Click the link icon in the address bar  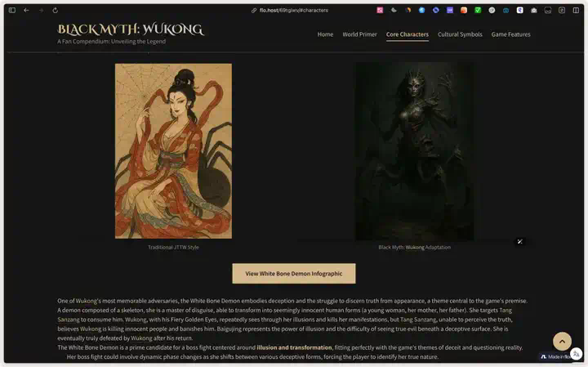[x=254, y=11]
